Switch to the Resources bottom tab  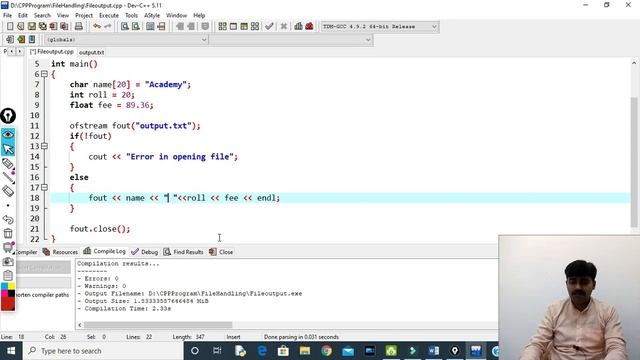point(60,252)
